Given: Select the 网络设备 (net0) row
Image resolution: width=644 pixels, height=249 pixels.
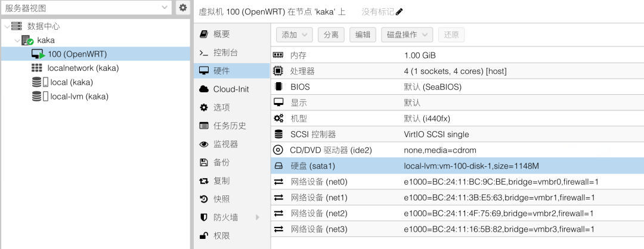Looking at the screenshot, I should [x=457, y=182].
